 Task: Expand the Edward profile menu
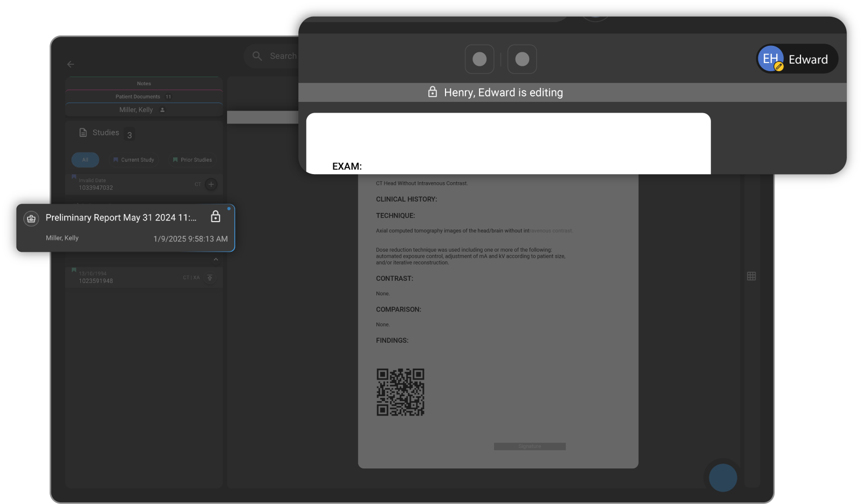pyautogui.click(x=797, y=59)
